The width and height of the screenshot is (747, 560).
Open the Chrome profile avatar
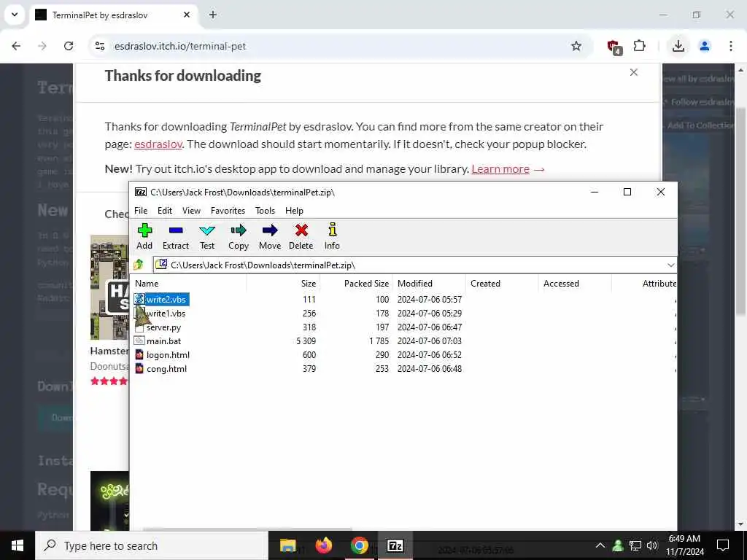pos(704,46)
